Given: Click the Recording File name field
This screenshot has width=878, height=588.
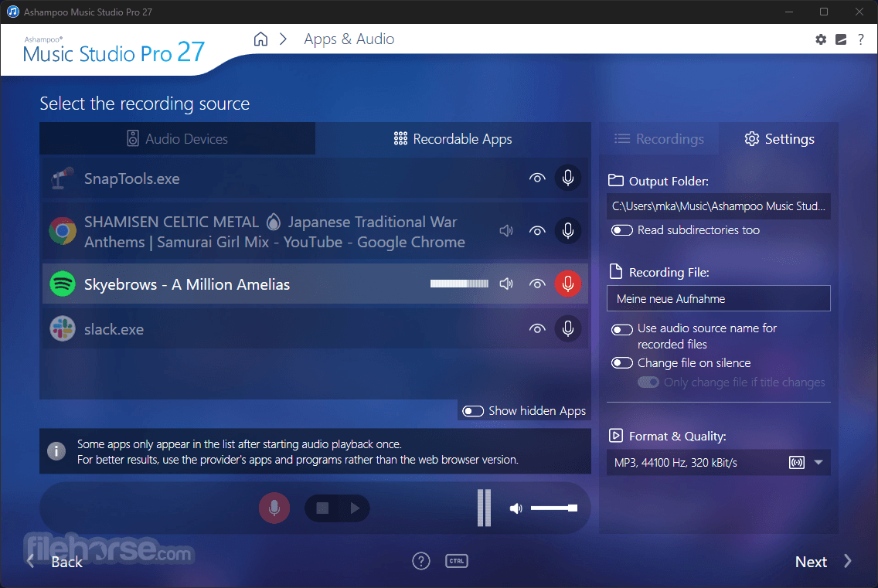Looking at the screenshot, I should pyautogui.click(x=719, y=298).
